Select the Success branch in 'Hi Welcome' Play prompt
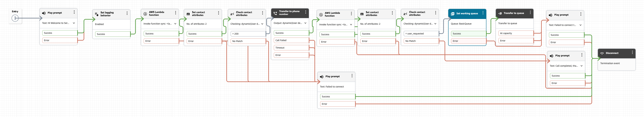Screen dimensions: 644x117 60,33
